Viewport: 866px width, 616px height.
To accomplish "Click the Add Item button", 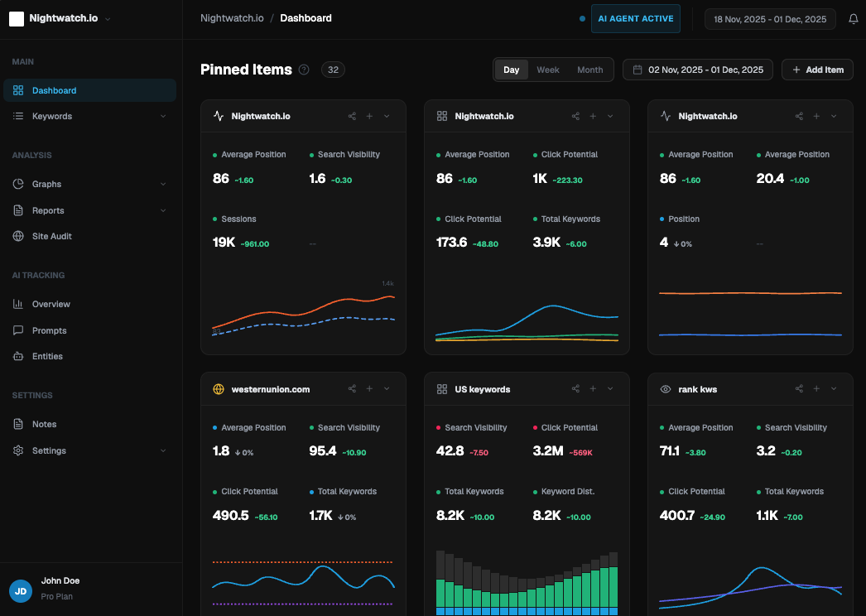I will tap(817, 70).
